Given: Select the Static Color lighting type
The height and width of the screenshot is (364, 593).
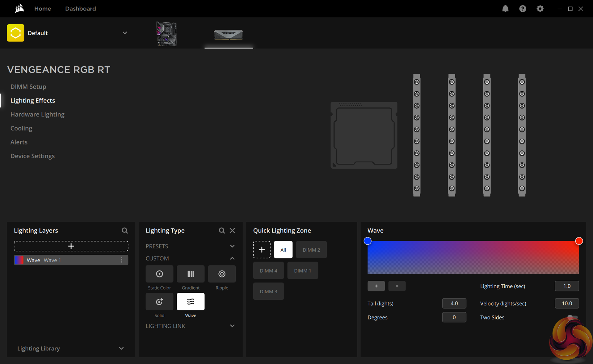Looking at the screenshot, I should (x=159, y=274).
